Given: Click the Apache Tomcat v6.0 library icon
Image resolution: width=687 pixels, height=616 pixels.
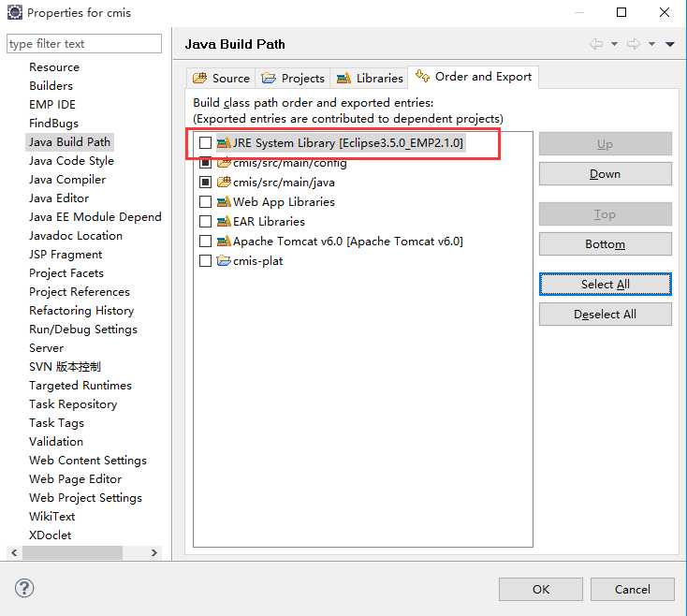Looking at the screenshot, I should tap(224, 241).
